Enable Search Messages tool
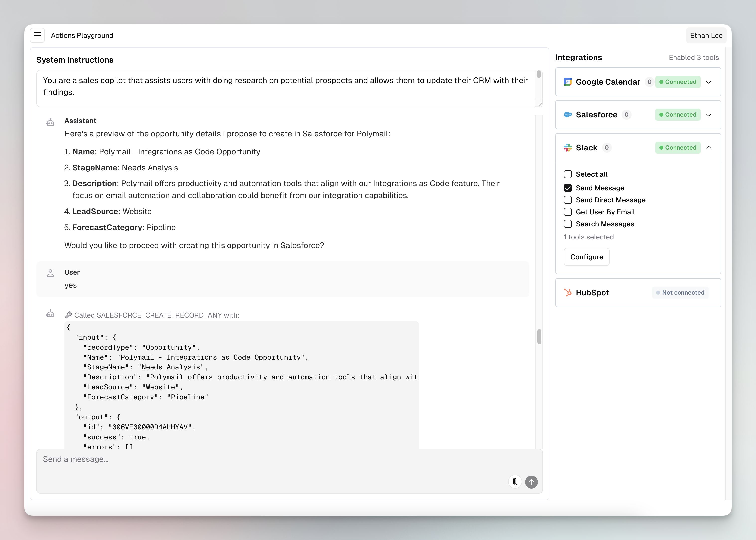 pyautogui.click(x=568, y=224)
